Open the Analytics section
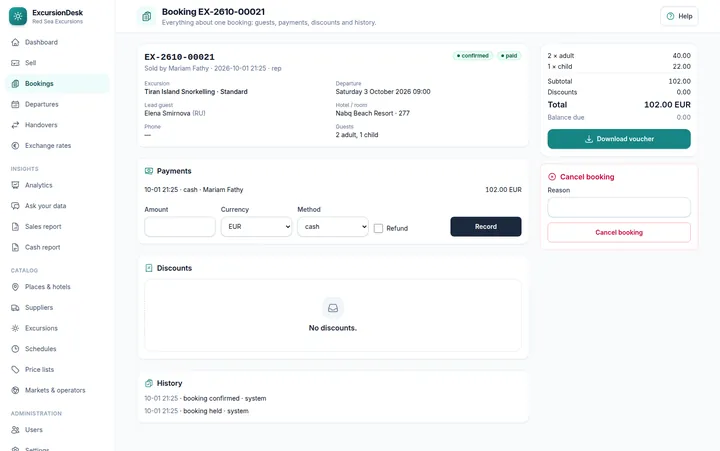Screen dimensions: 720x451 click(x=57, y=185)
